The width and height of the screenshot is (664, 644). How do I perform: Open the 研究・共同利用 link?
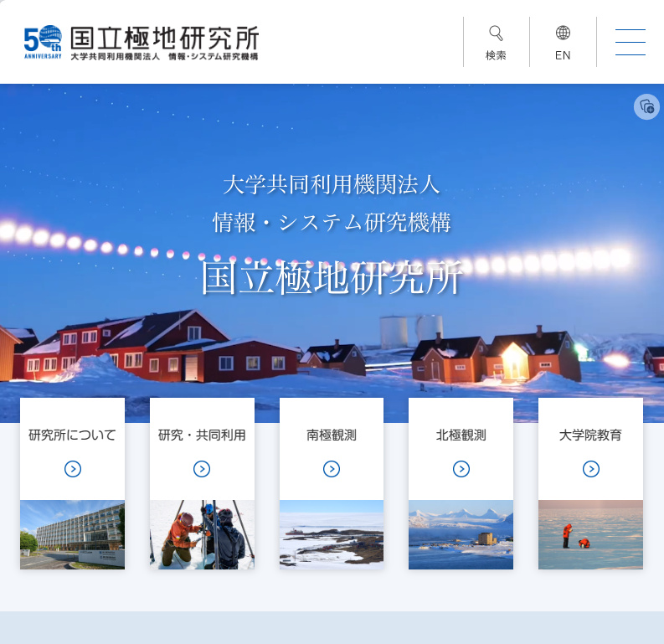202,435
